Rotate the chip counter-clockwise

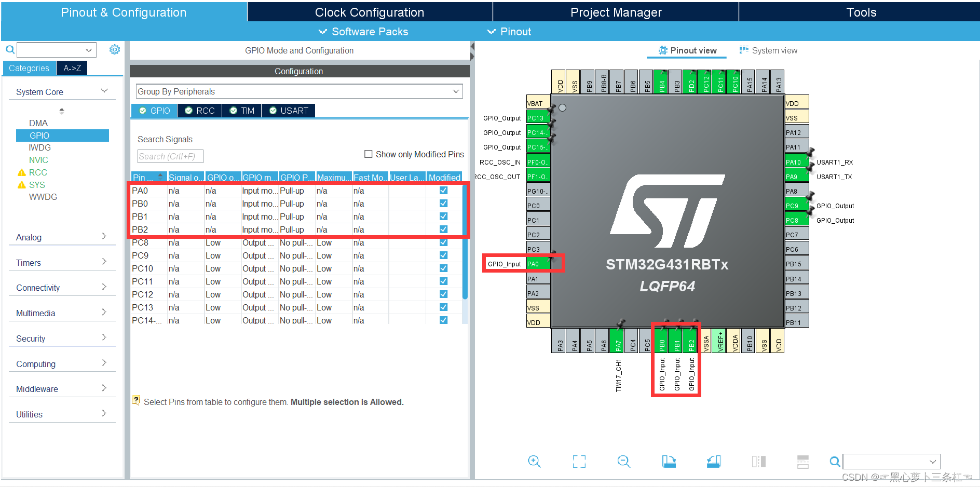point(714,461)
